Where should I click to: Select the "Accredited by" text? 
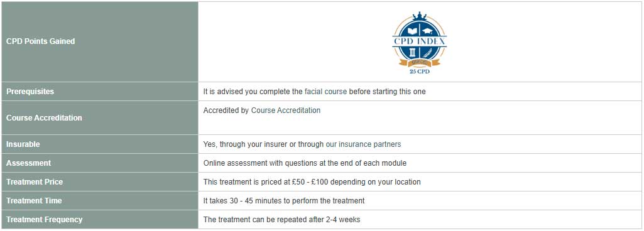point(226,110)
